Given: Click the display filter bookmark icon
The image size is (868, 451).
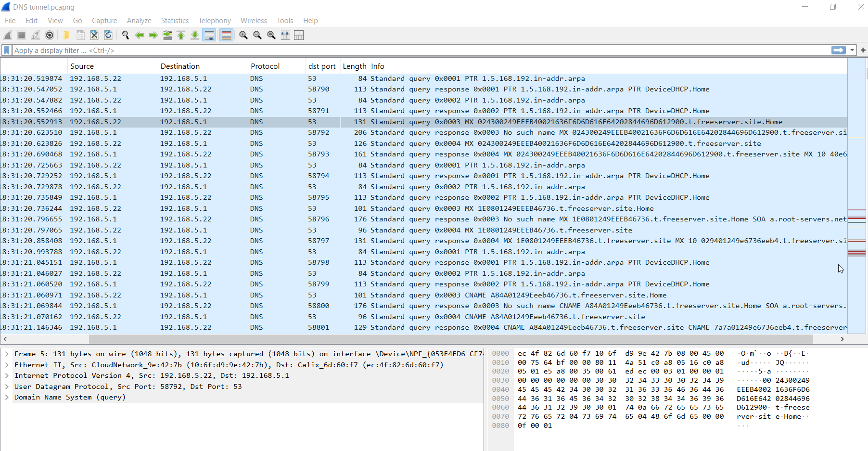Looking at the screenshot, I should pos(7,50).
